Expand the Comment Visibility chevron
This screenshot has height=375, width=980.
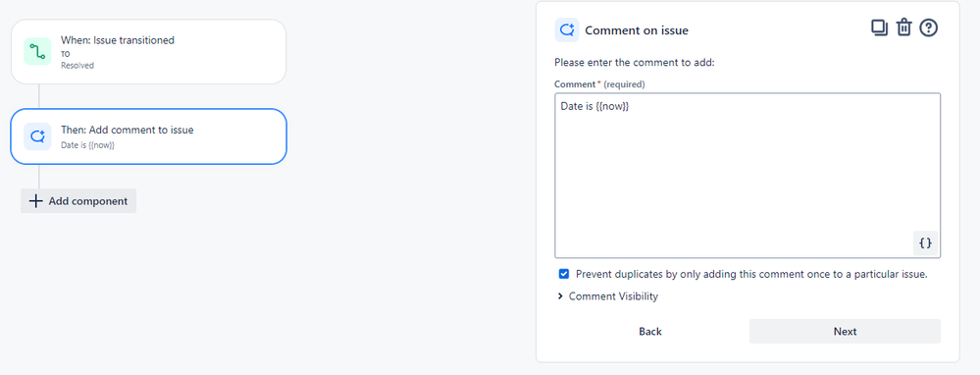[560, 296]
